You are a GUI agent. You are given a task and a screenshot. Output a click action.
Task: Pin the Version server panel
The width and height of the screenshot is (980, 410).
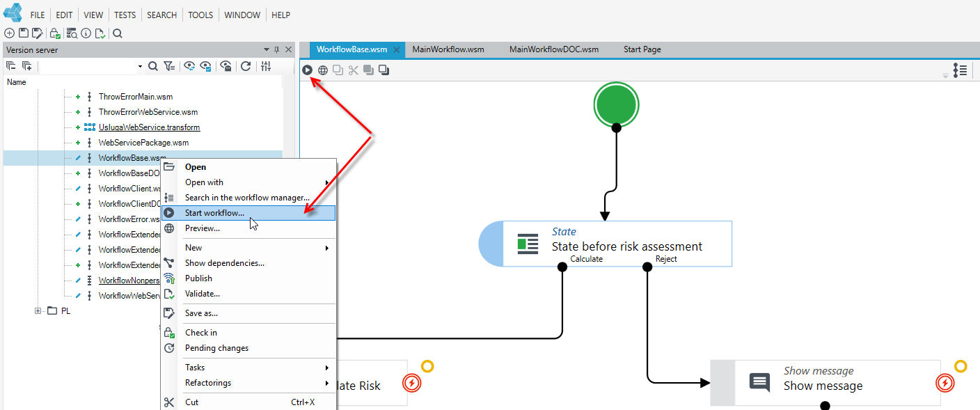pyautogui.click(x=276, y=49)
